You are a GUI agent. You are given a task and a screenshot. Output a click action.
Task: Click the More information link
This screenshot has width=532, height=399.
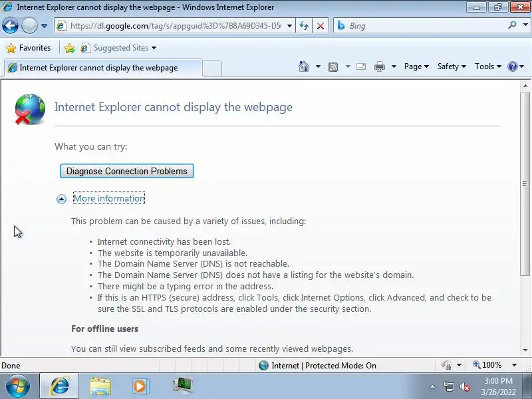coord(109,198)
